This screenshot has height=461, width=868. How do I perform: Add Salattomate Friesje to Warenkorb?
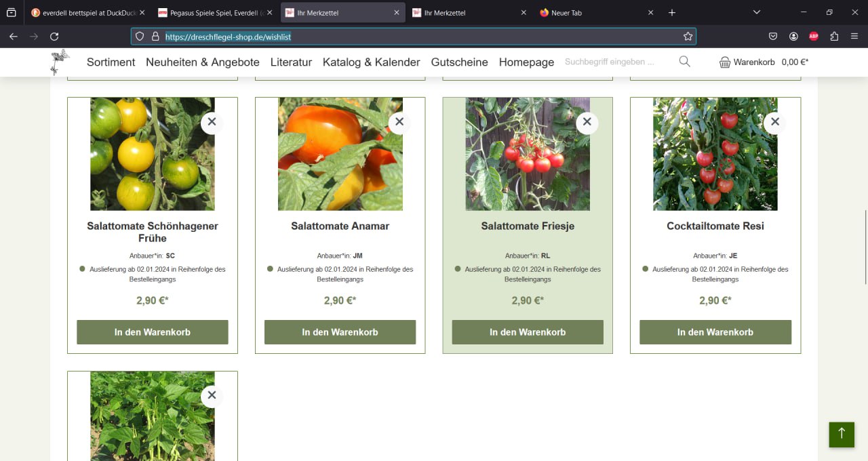click(x=528, y=332)
